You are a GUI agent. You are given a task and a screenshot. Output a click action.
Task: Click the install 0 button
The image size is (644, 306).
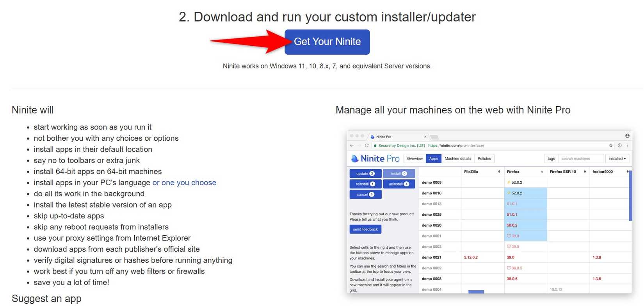(x=399, y=174)
